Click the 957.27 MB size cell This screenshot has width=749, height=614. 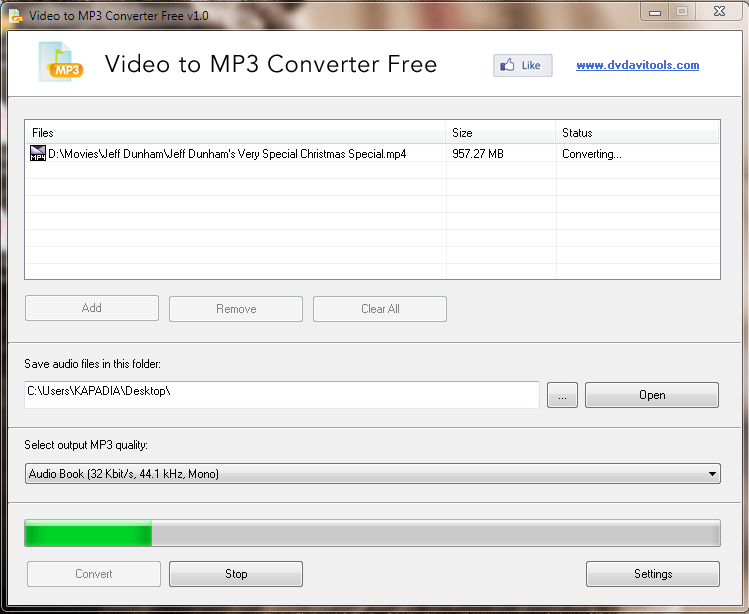pos(478,154)
